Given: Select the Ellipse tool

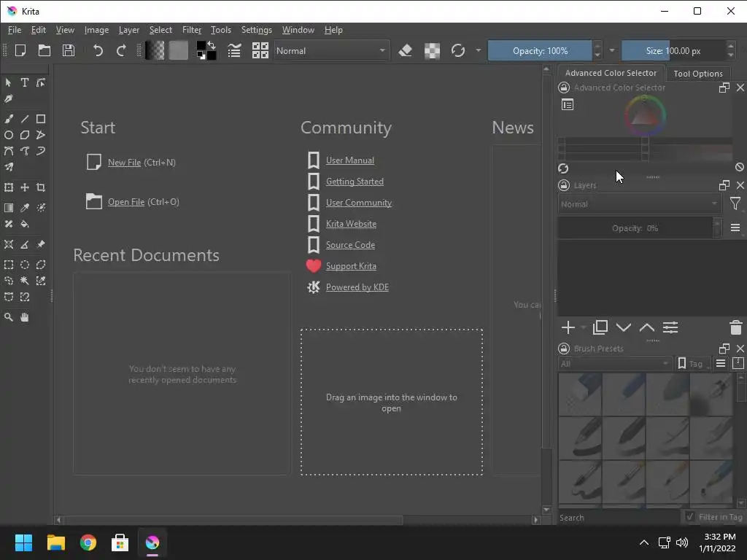Looking at the screenshot, I should pyautogui.click(x=9, y=135).
